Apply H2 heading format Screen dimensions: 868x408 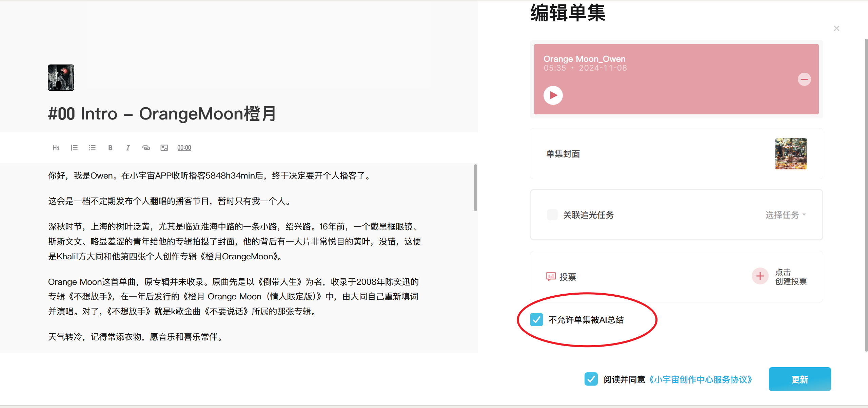pos(56,148)
